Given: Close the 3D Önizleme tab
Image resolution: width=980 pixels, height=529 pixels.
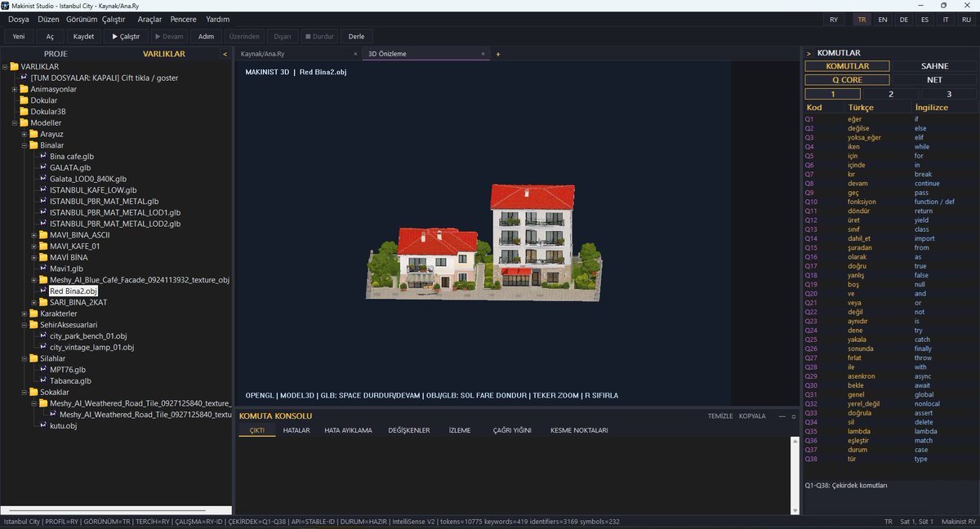Looking at the screenshot, I should pos(483,54).
